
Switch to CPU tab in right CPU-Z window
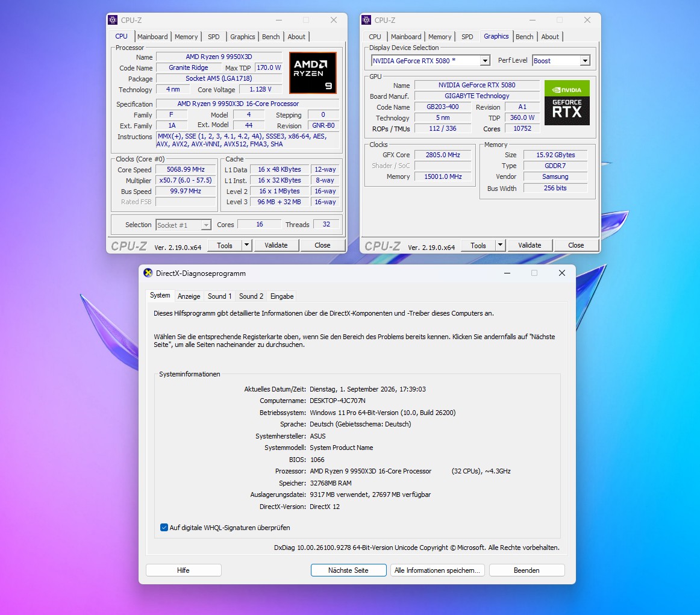375,37
